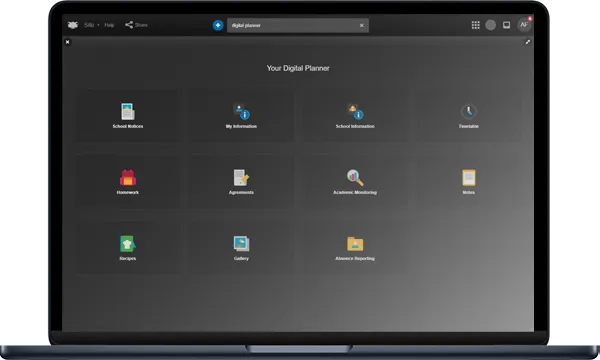Open the AF user profile badge
600x360 pixels.
point(524,24)
